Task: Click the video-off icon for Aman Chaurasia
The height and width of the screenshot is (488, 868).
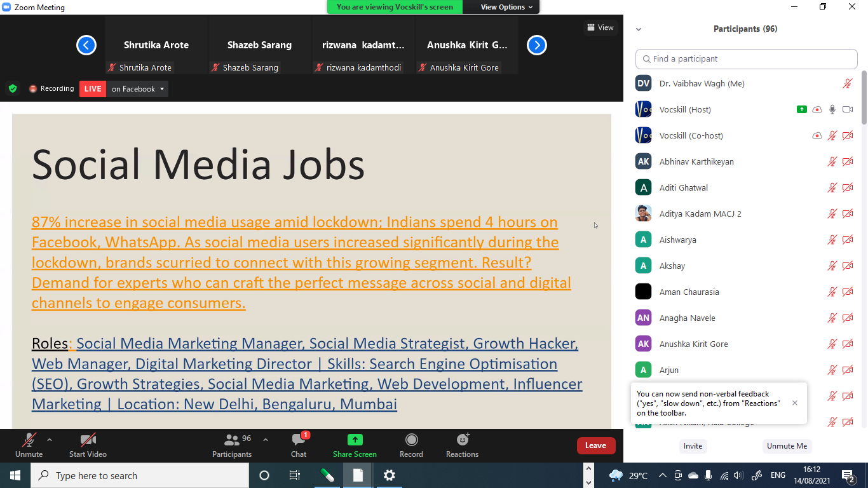Action: coord(848,292)
